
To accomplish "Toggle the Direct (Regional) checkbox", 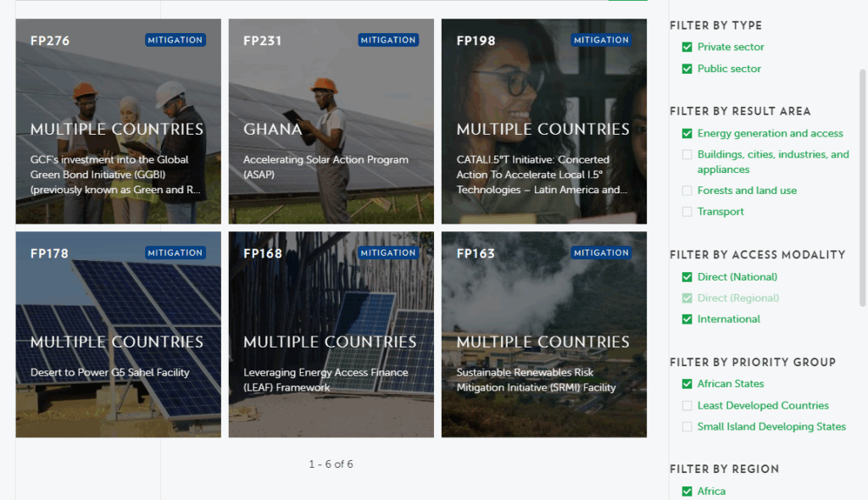I will point(687,298).
